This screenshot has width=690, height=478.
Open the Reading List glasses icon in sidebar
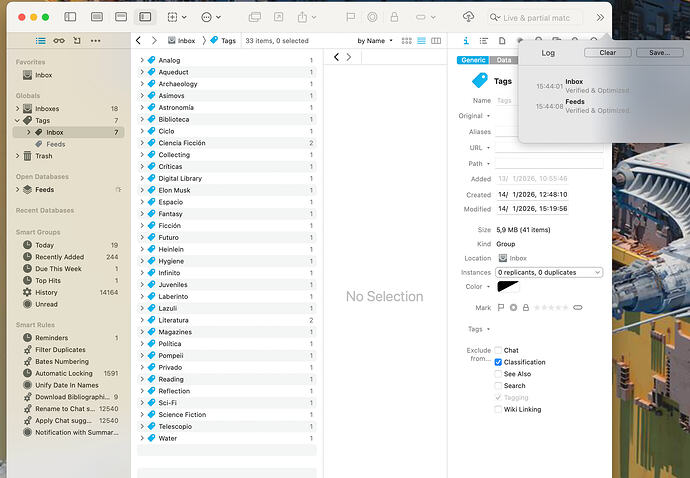59,40
